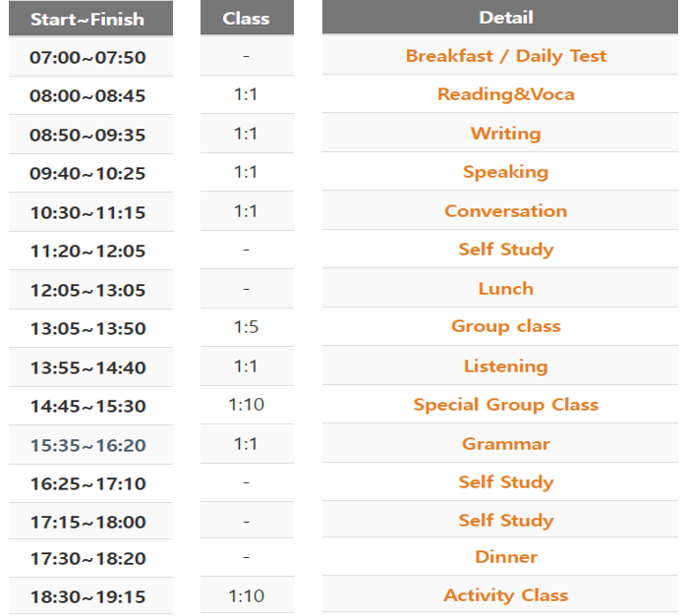Screen dimensions: 689x616
Task: Click the 17:15~18:00 time slot
Action: 87,522
